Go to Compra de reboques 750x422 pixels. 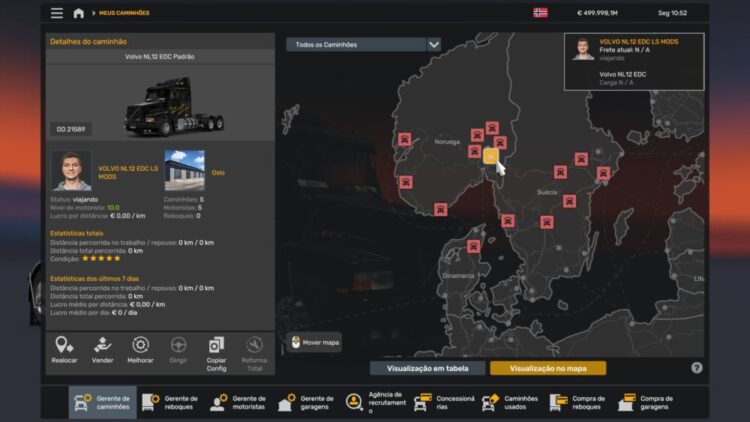coord(579,402)
